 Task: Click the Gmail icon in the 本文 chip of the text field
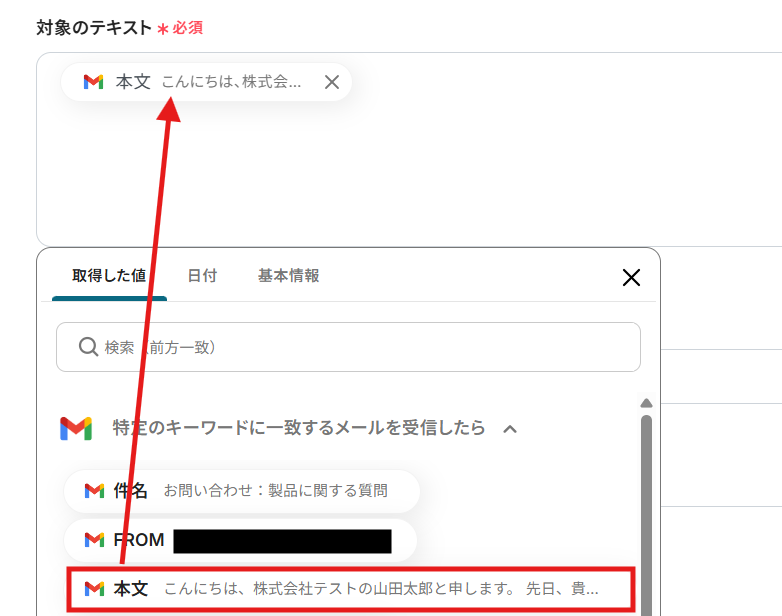click(93, 82)
